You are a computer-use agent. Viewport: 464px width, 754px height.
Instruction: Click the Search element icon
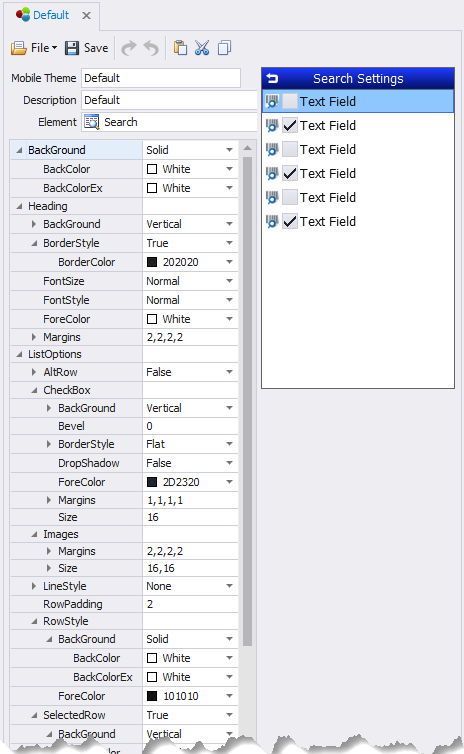91,122
